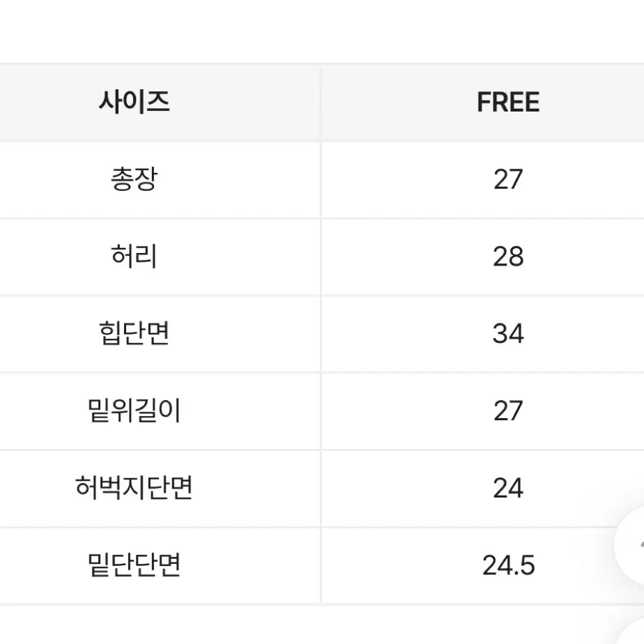Image resolution: width=644 pixels, height=644 pixels.
Task: Click the 밑단단면 value 24.5
Action: click(x=509, y=565)
